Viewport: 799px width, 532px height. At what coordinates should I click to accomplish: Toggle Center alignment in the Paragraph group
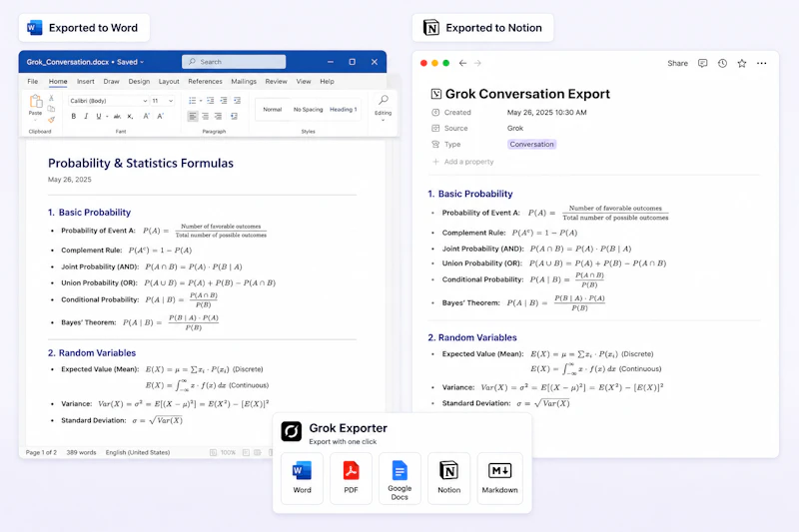pos(206,116)
